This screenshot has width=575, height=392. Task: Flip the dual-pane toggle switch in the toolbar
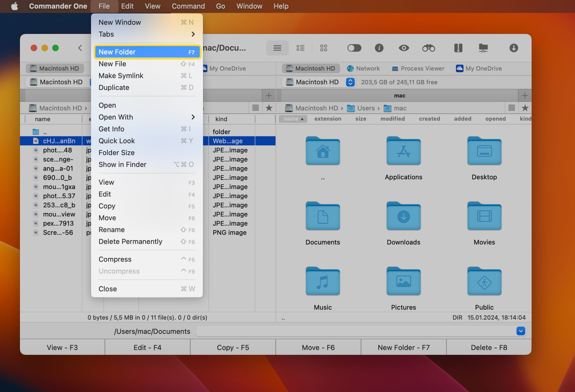354,48
